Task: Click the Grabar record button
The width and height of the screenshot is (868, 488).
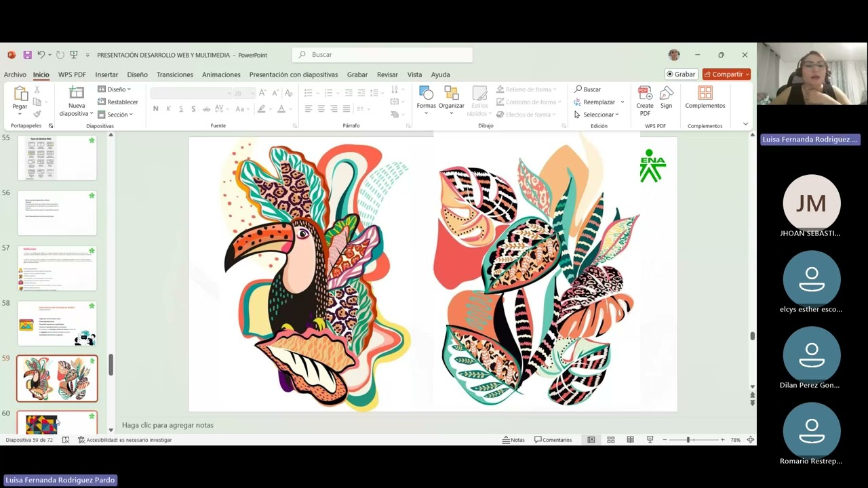Action: (681, 75)
